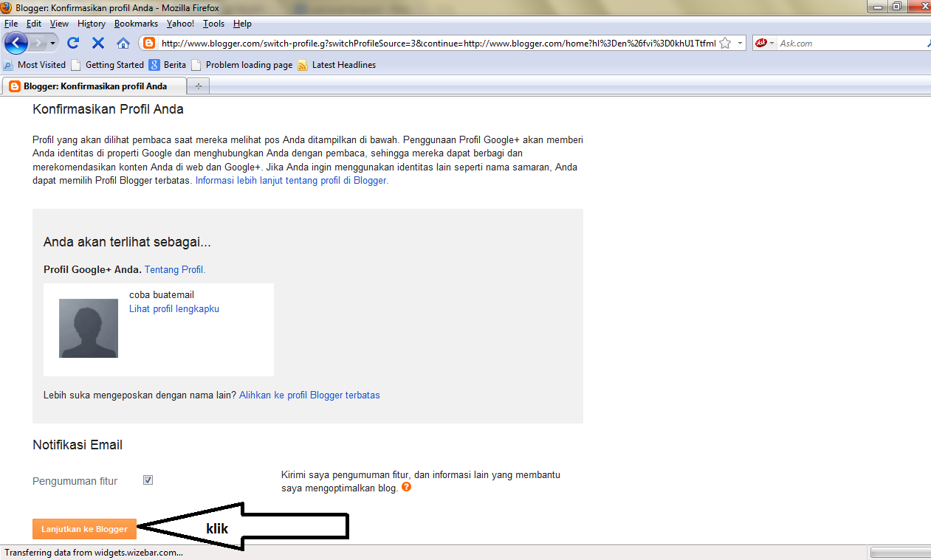Open the address bar URL history dropdown
931x560 pixels.
pos(740,43)
